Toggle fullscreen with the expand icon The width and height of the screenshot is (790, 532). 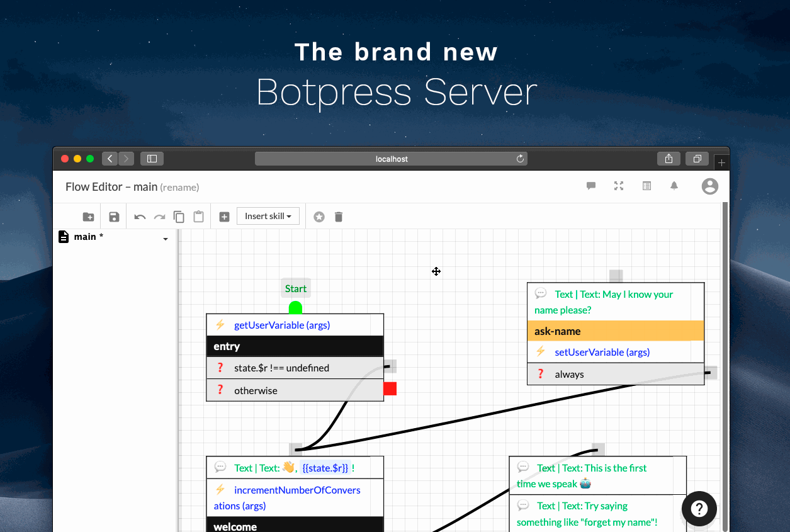point(619,186)
